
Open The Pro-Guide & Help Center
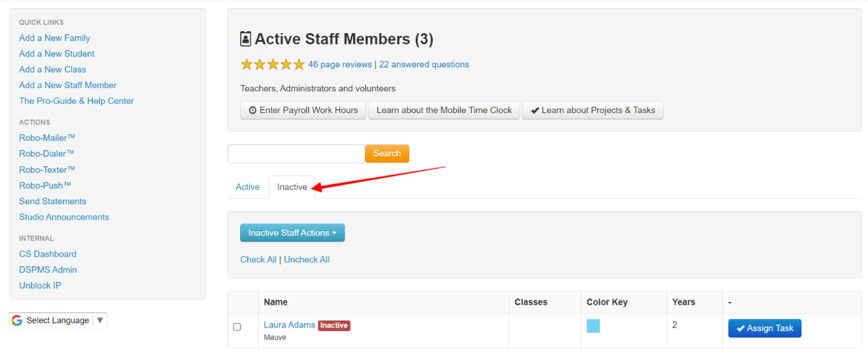coord(76,101)
